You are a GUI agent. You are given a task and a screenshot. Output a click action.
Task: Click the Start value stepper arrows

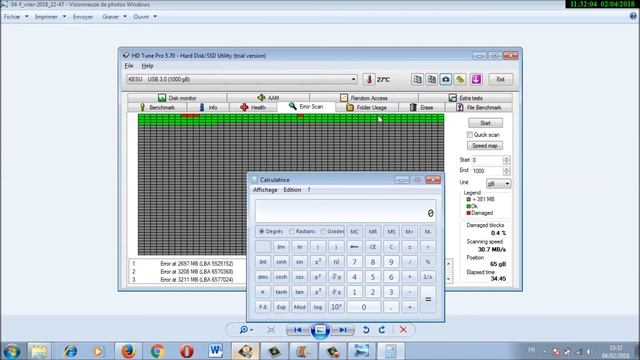click(507, 160)
